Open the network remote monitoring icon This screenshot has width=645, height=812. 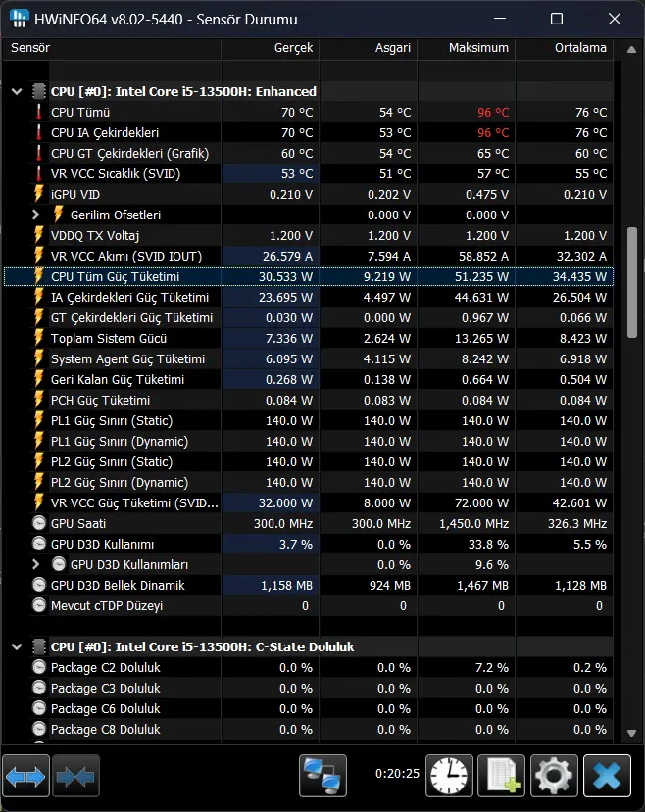(322, 775)
